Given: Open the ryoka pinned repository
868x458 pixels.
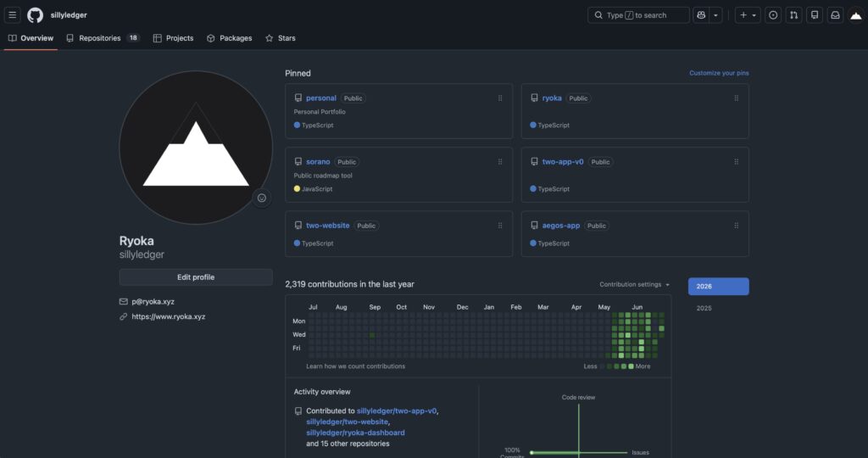Looking at the screenshot, I should (x=552, y=98).
